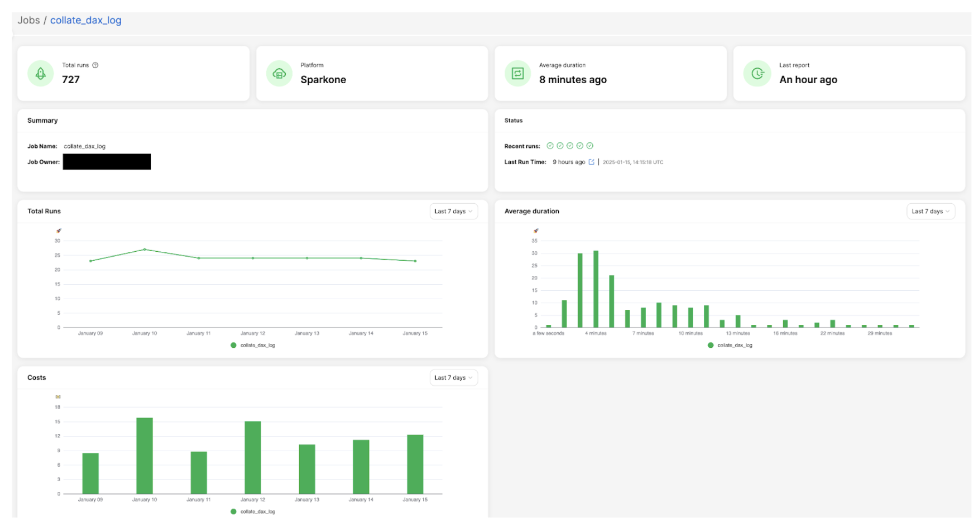Open the Last 7 days dropdown on Total Runs

coord(453,211)
